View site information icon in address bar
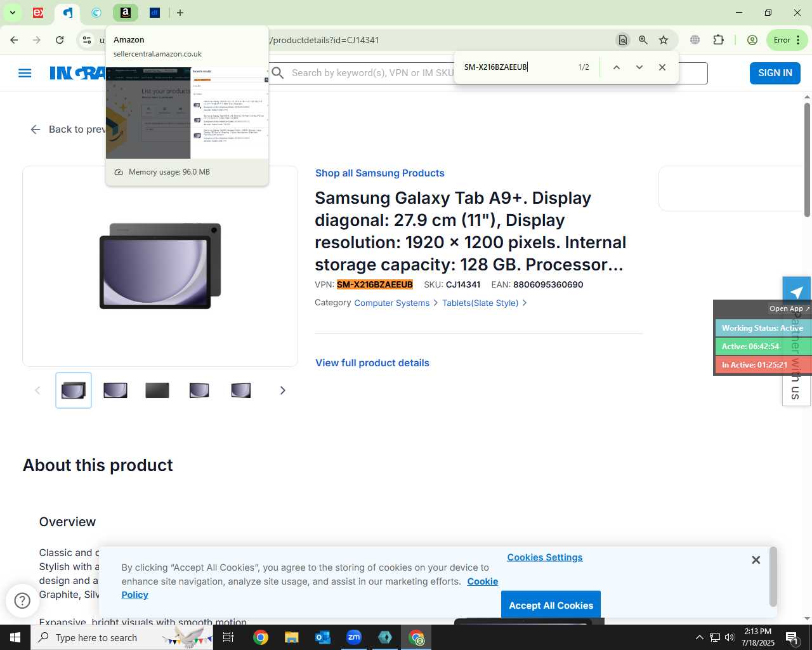 (x=87, y=40)
